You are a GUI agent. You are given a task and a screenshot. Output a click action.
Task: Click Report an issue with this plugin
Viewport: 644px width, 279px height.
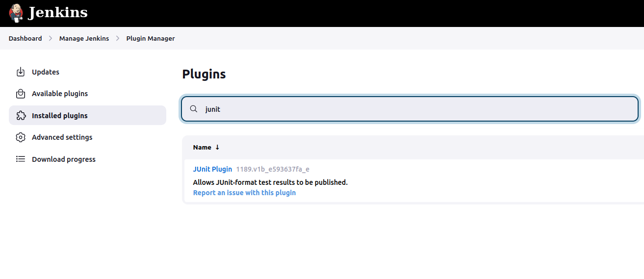pos(244,193)
